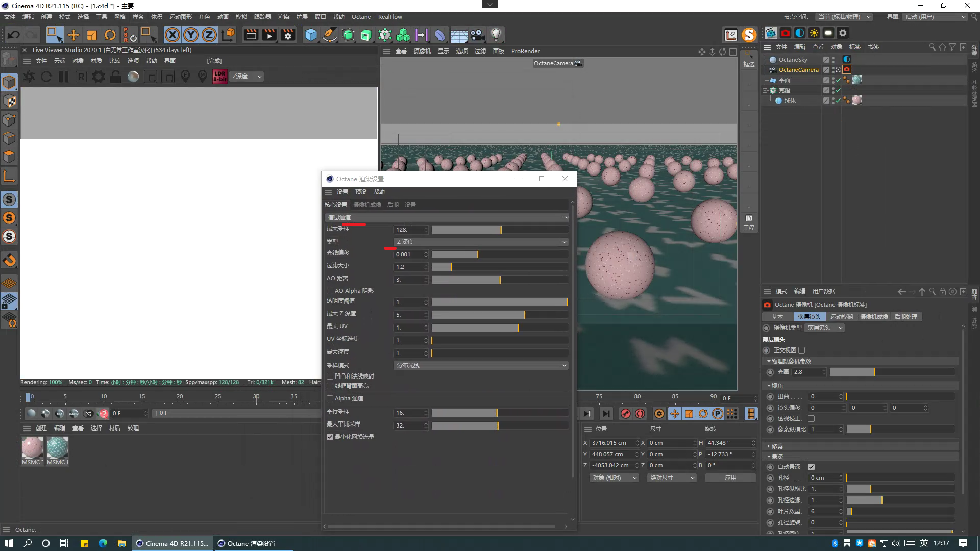Select the Rotate tool
The image size is (980, 551).
click(x=110, y=35)
